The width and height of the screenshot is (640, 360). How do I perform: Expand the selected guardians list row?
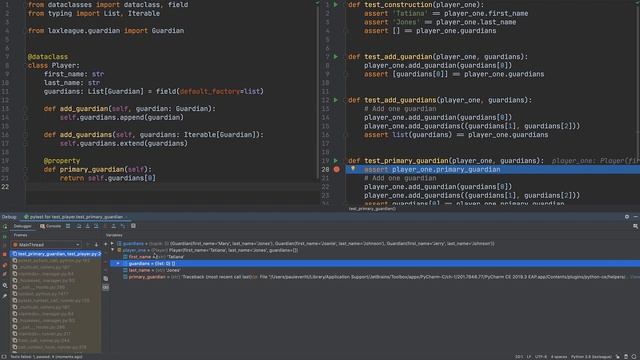118,263
